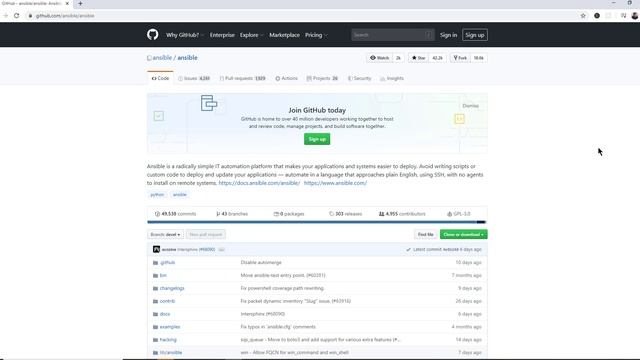Open the lib/ansible folder link

(171, 353)
